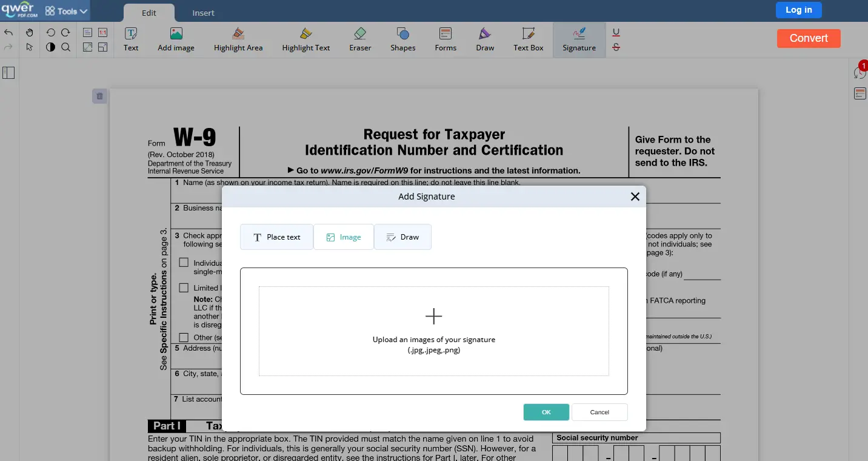Click the hand pan tool icon
This screenshot has height=461, width=868.
[30, 33]
